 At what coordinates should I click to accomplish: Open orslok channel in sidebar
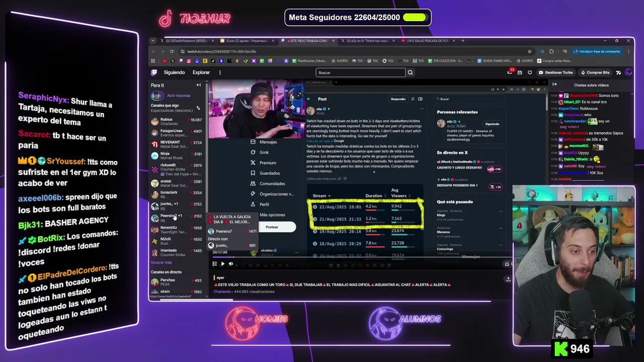(x=177, y=183)
